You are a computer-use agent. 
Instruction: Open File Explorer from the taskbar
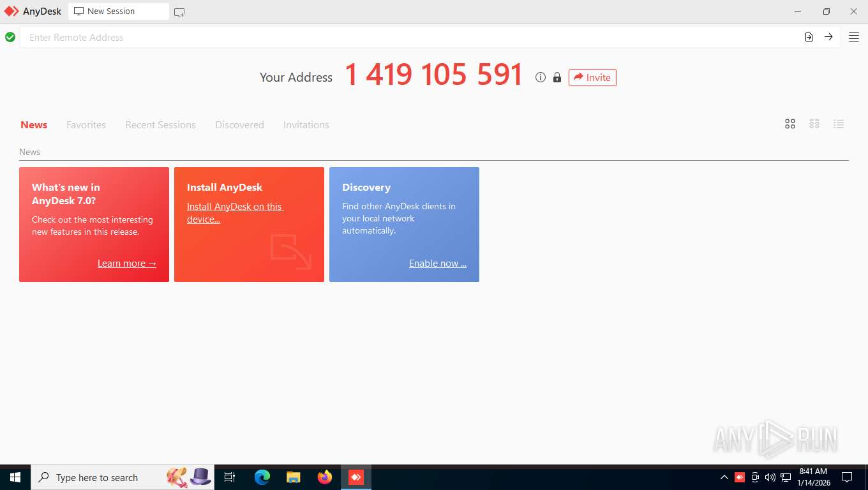coord(294,477)
